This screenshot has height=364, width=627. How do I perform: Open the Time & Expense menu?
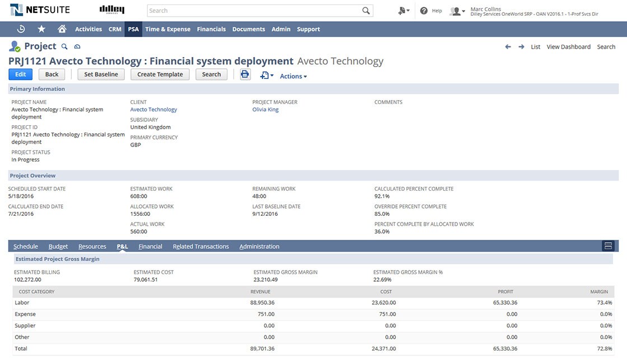[x=167, y=29]
